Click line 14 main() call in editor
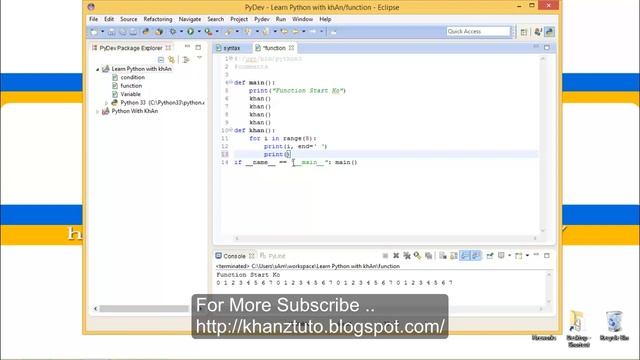The image size is (640, 360). coord(346,162)
